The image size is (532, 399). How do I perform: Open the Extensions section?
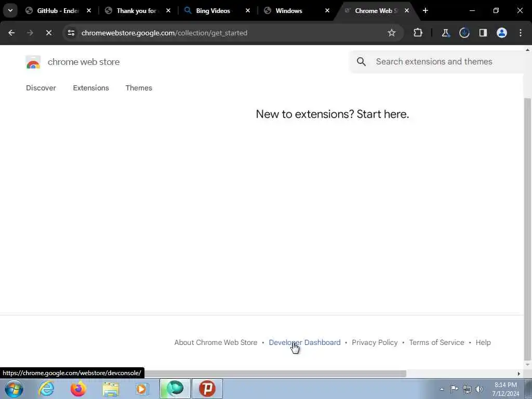click(x=91, y=88)
